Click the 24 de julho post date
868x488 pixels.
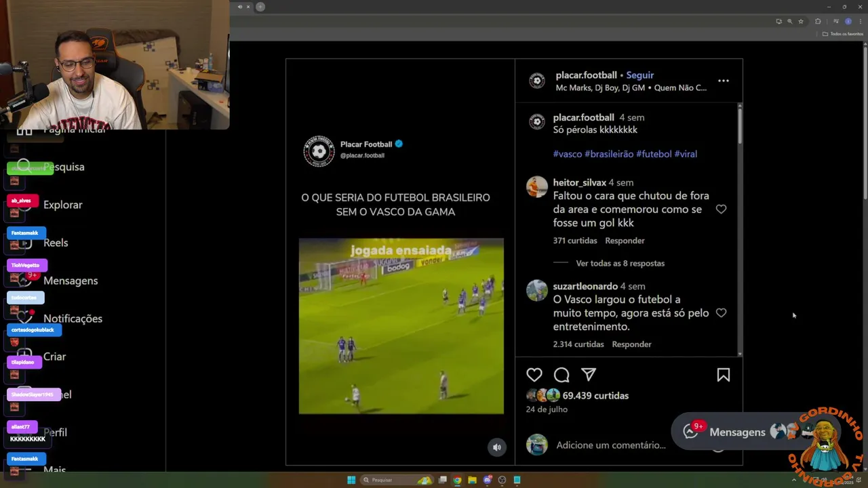(x=547, y=409)
